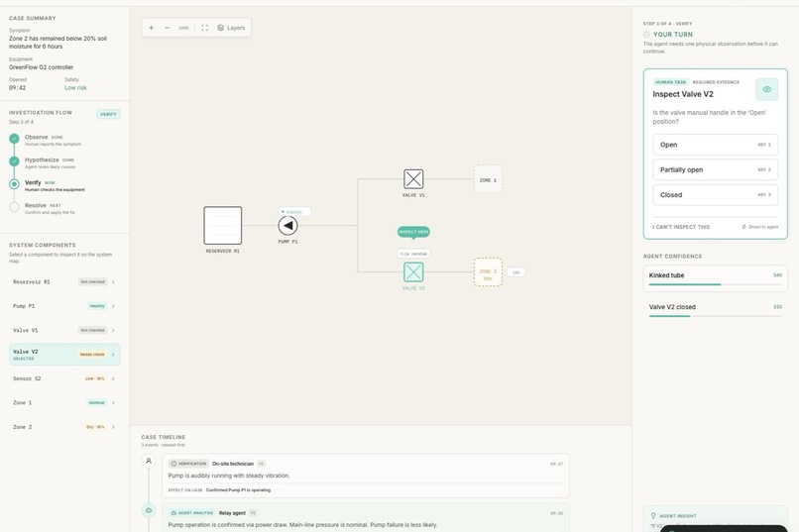Fit the system map to screen
The width and height of the screenshot is (799, 532).
point(205,28)
